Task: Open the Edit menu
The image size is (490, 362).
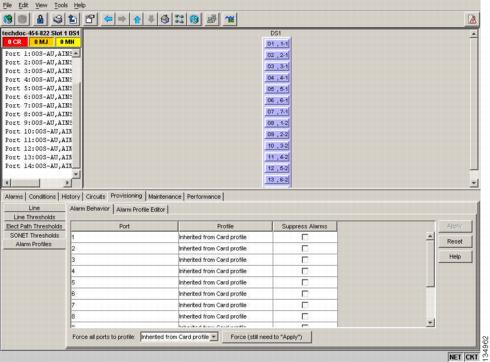Action: 23,5
